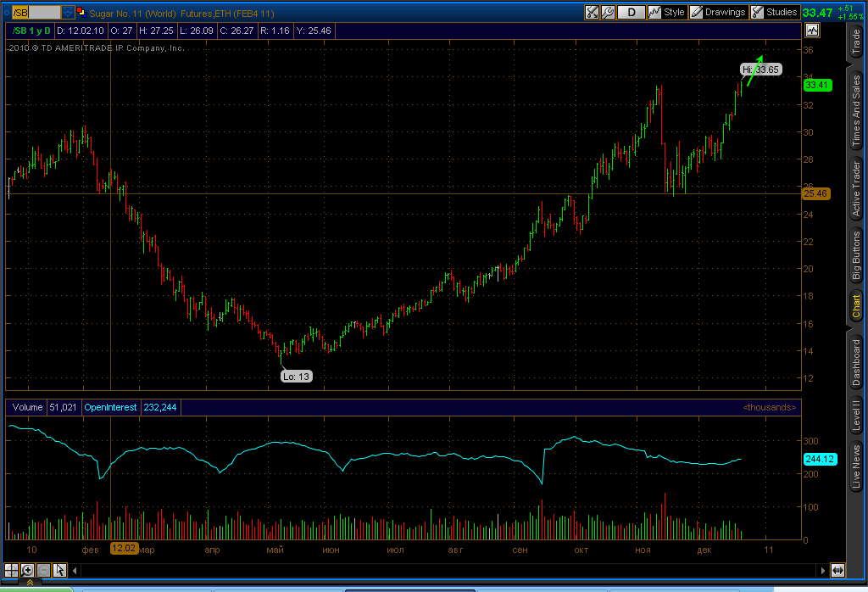This screenshot has height=592, width=868.
Task: Click the left scroll arrow on chart scrollbar
Action: pyautogui.click(x=75, y=571)
